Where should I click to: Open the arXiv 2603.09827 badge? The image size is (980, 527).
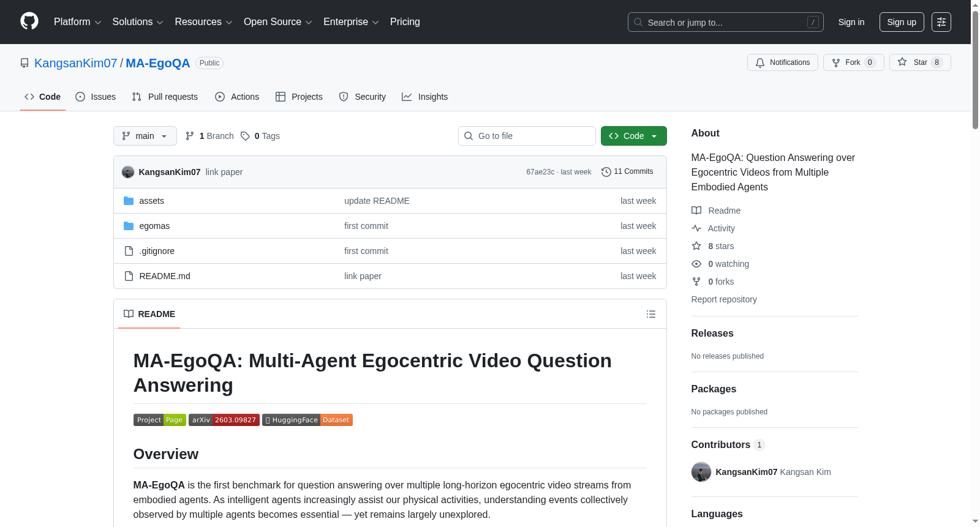point(224,420)
